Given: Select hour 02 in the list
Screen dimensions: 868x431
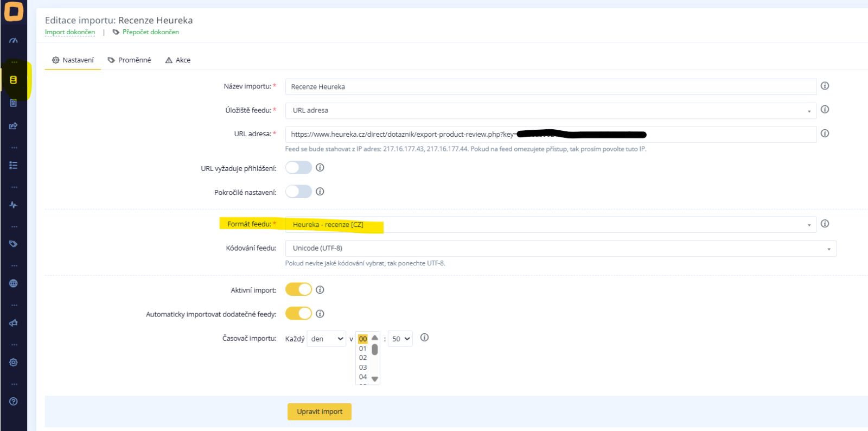Looking at the screenshot, I should [x=363, y=358].
